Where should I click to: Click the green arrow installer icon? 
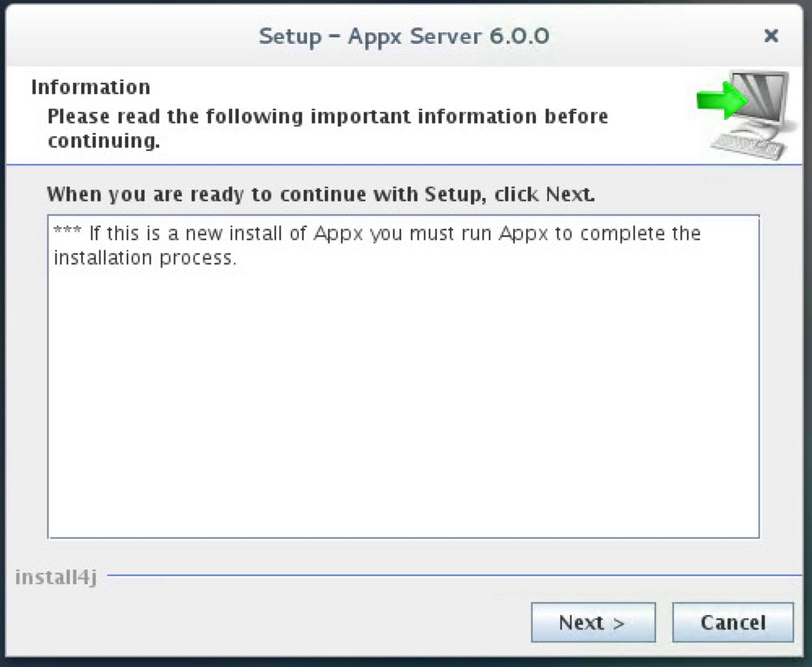click(x=719, y=101)
